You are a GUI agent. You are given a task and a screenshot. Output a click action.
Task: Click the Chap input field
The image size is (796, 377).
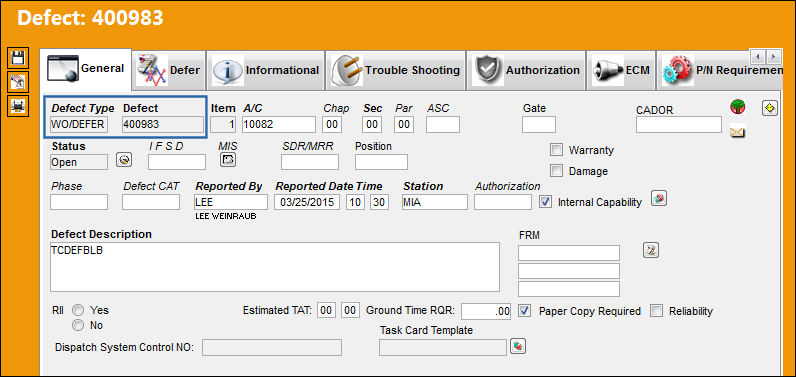pyautogui.click(x=332, y=124)
